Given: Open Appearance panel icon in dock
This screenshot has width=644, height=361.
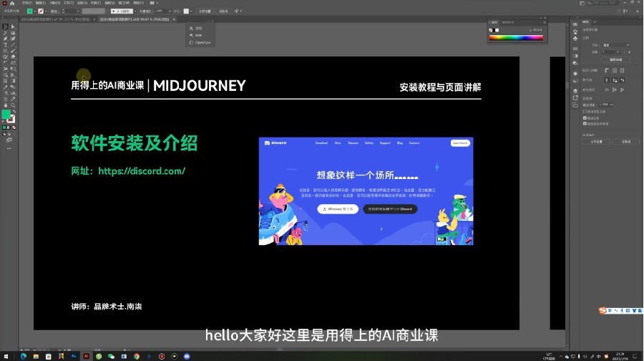Looking at the screenshot, I should click(575, 74).
